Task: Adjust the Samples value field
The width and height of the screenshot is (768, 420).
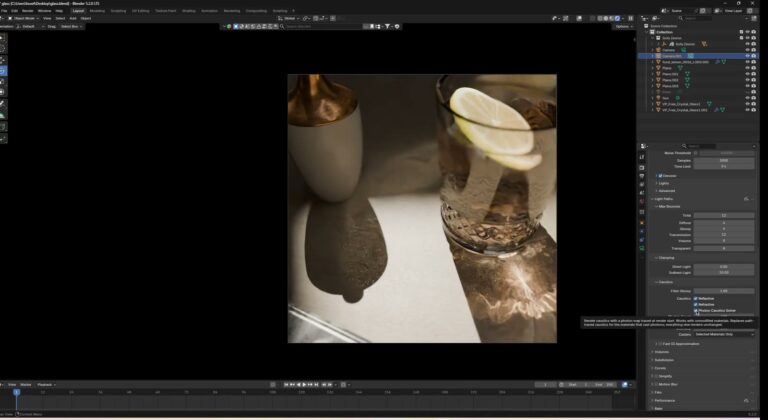Action: (724, 160)
